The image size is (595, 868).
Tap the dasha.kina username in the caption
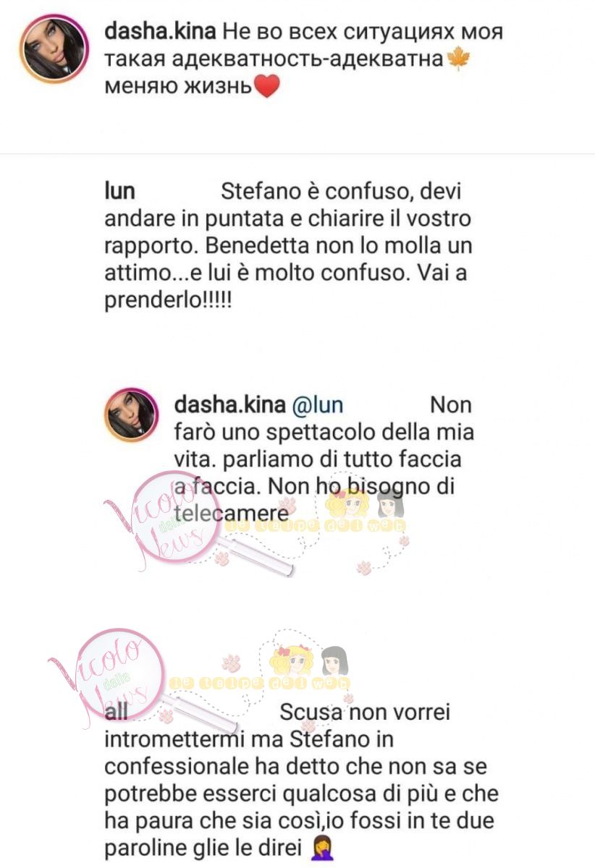tap(158, 32)
